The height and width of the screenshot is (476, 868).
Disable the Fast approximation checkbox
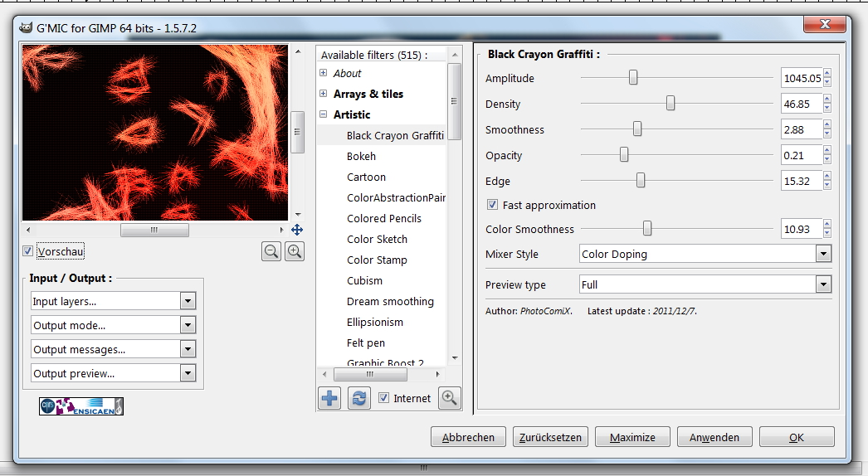[x=492, y=205]
